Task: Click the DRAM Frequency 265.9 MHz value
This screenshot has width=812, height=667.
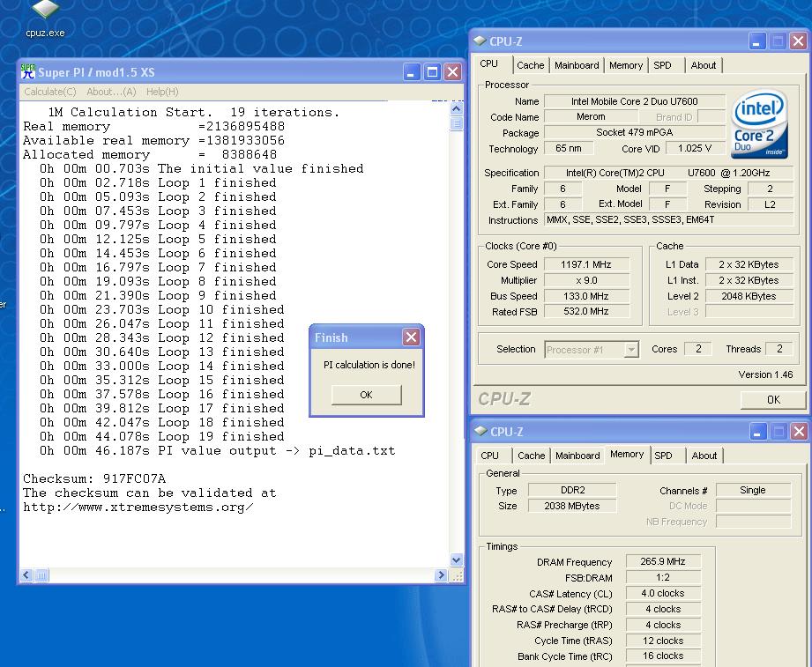Action: (x=663, y=561)
